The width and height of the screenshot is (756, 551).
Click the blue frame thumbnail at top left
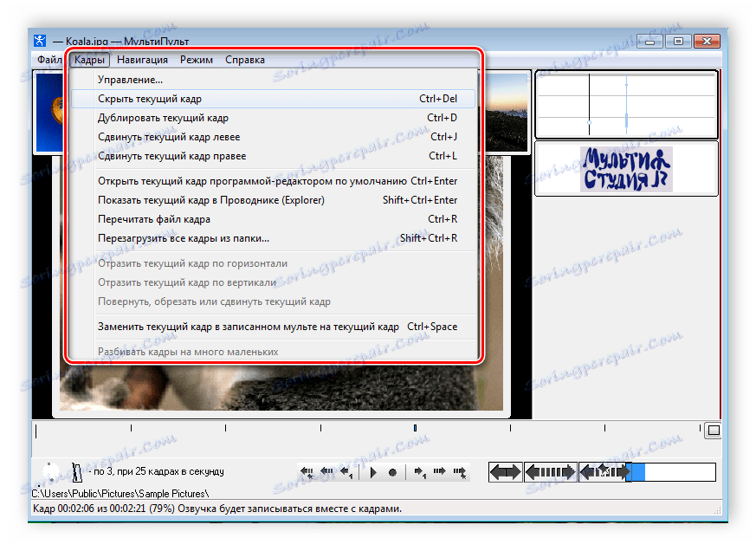pos(49,112)
